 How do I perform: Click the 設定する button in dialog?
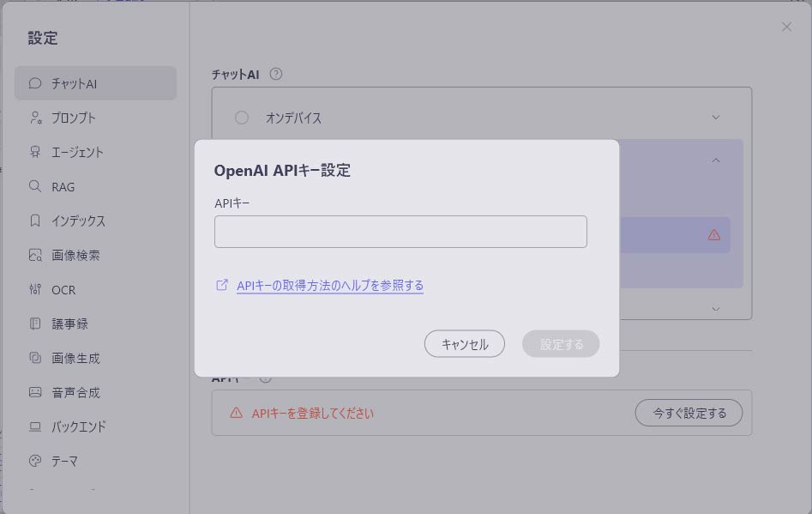pyautogui.click(x=561, y=343)
